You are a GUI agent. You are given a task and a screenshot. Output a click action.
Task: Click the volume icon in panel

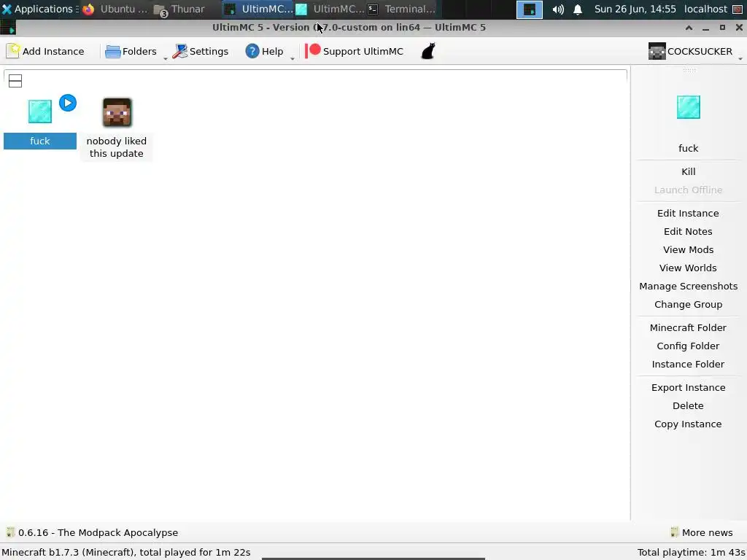(x=558, y=9)
